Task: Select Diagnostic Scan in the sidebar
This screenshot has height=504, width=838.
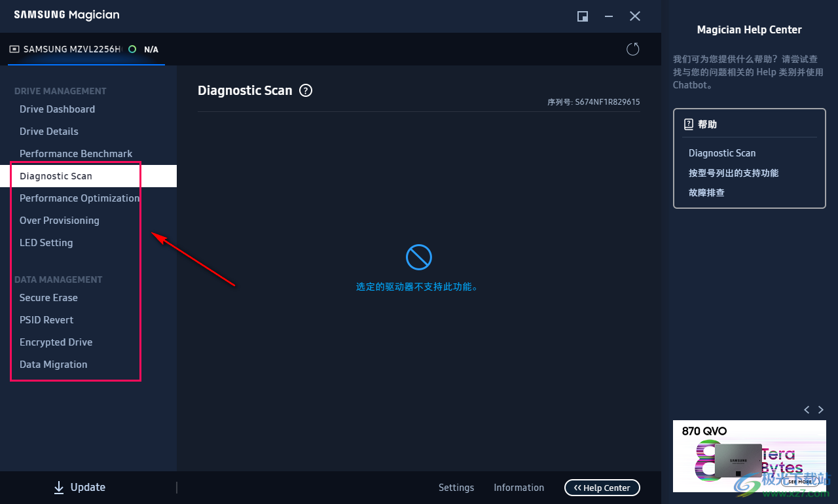Action: 88,176
